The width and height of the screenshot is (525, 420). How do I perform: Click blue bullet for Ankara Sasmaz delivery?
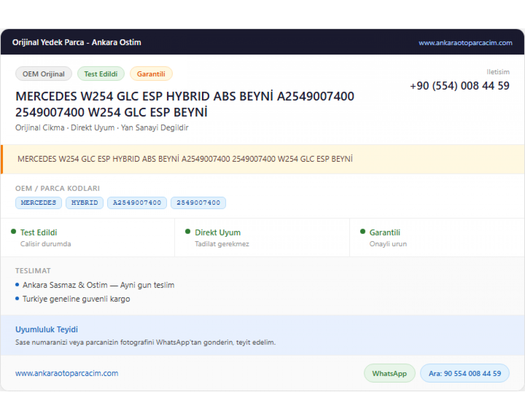17,285
